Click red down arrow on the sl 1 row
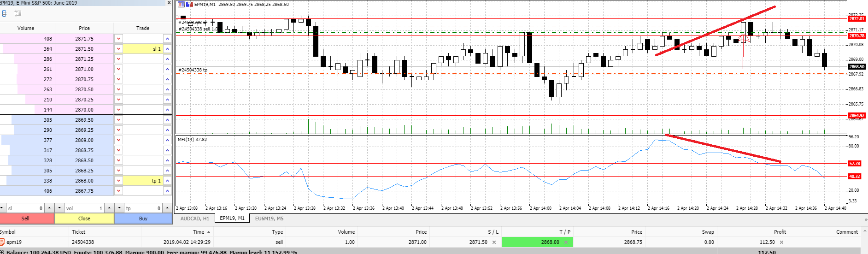 click(x=119, y=49)
